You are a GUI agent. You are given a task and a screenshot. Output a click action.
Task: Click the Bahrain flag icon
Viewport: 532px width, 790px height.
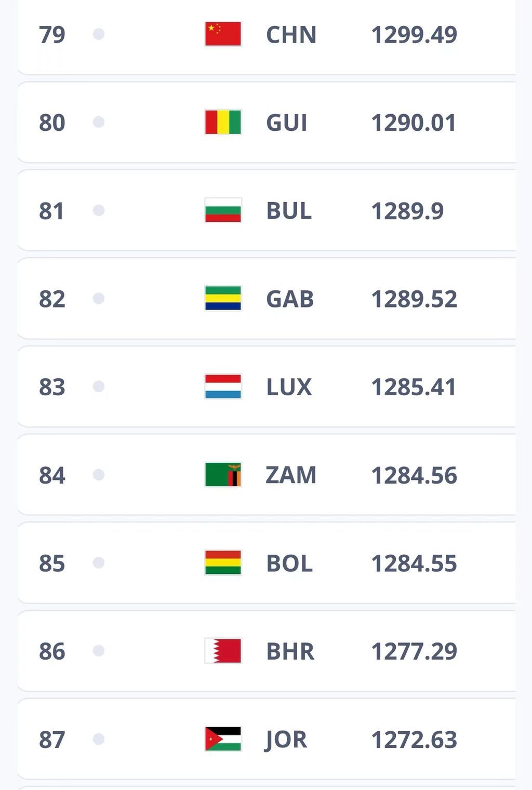point(223,651)
